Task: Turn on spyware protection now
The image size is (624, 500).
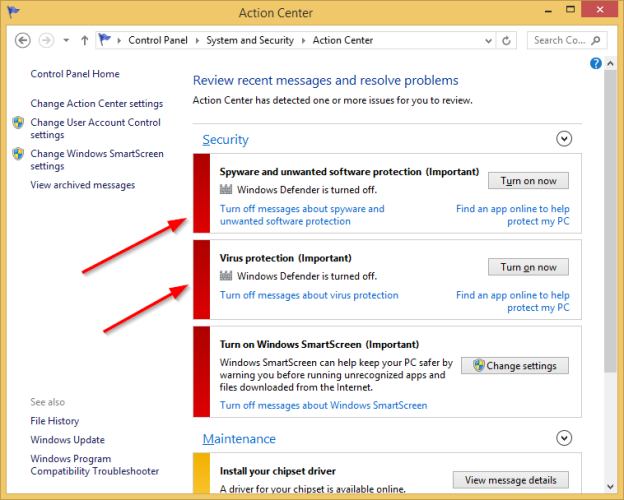Action: tap(528, 181)
